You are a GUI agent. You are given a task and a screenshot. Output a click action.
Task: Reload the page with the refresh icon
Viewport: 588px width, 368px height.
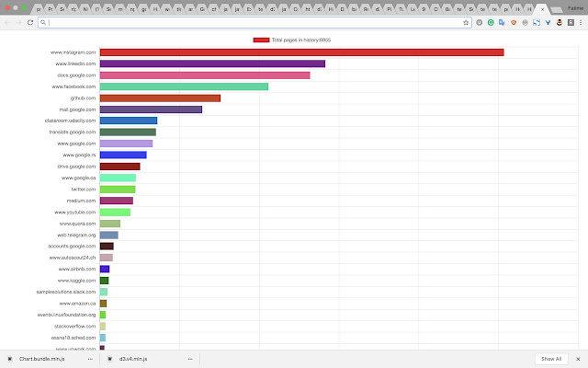click(30, 22)
